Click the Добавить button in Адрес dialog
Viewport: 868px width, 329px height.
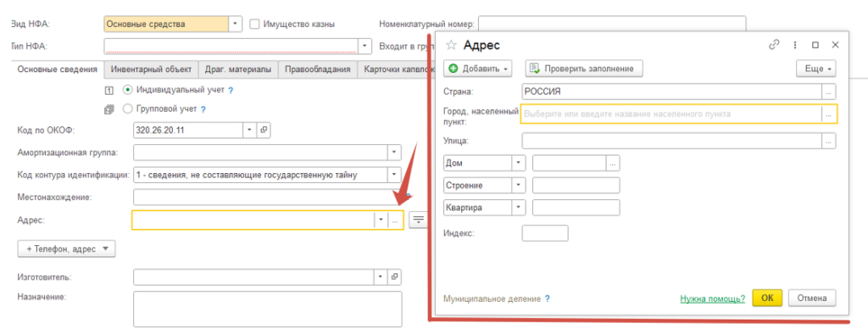click(x=478, y=69)
